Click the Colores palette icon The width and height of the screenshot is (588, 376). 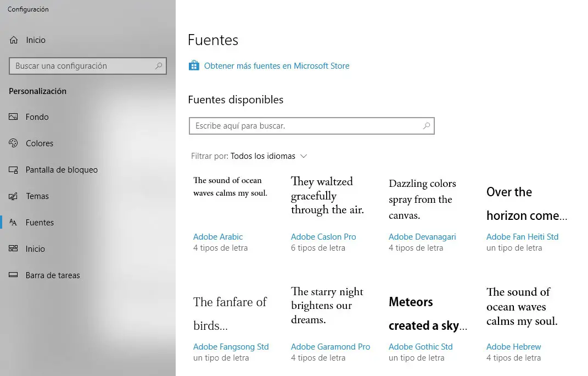pos(13,143)
